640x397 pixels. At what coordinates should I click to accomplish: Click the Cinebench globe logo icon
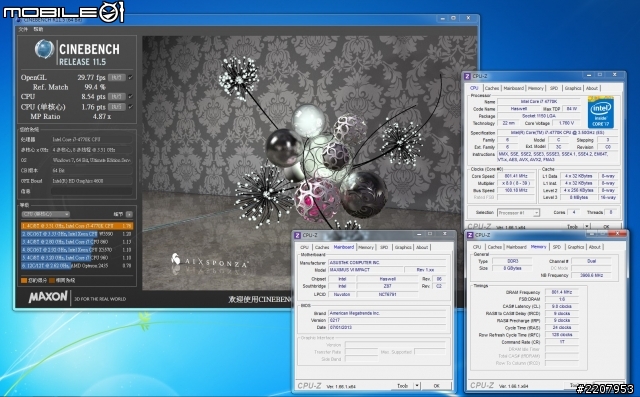pos(44,49)
